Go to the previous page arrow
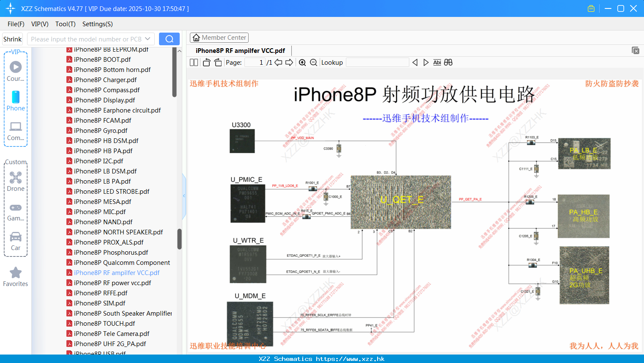The width and height of the screenshot is (644, 363). tap(278, 63)
